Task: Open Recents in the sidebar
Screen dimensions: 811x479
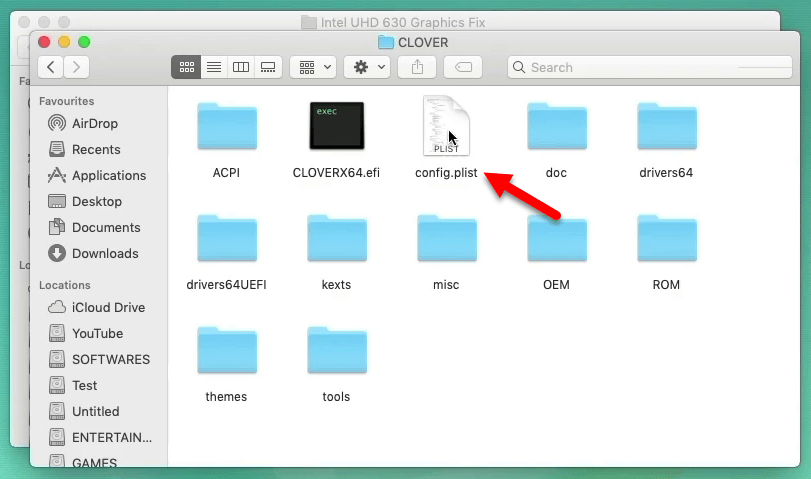Action: point(84,149)
